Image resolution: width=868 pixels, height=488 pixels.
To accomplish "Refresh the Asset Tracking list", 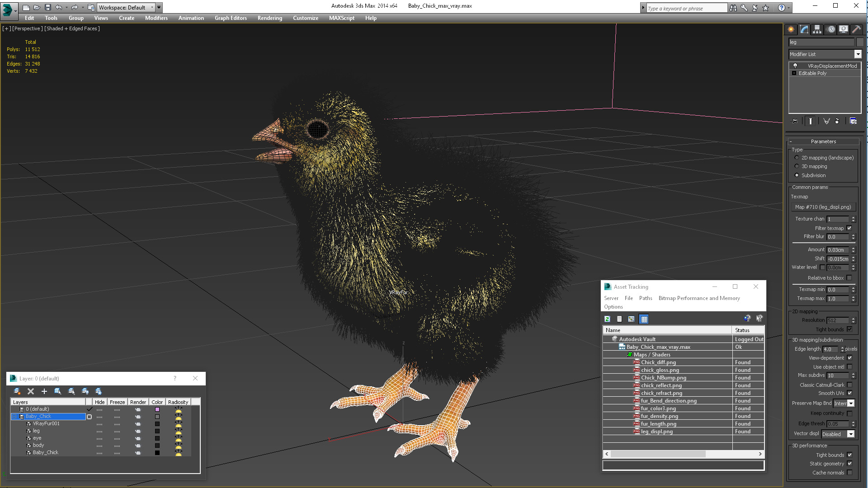I will [608, 319].
